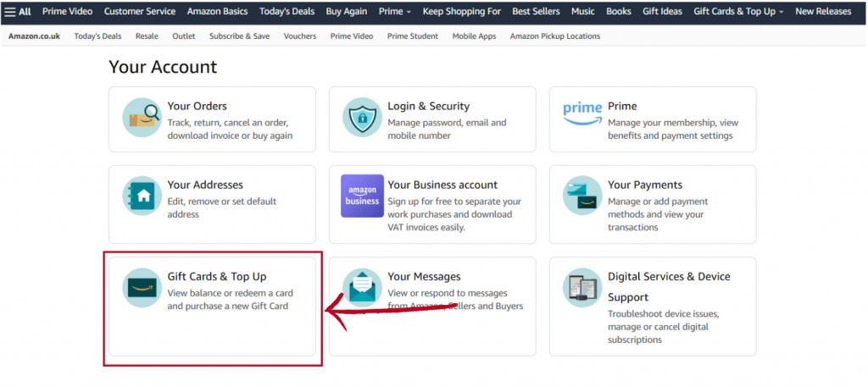This screenshot has width=868, height=387.
Task: Click 'Manage password, email and mobile number' text
Action: 447,130
